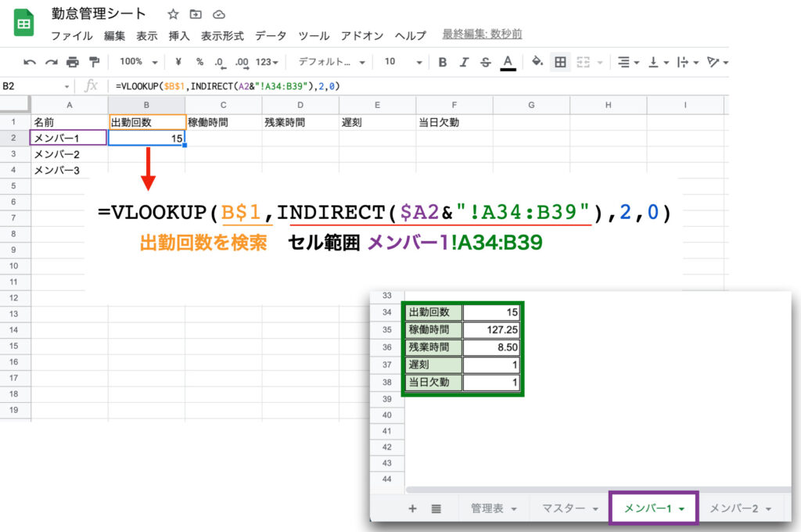
Task: Open the デフォルト font dropdown
Action: click(x=332, y=62)
